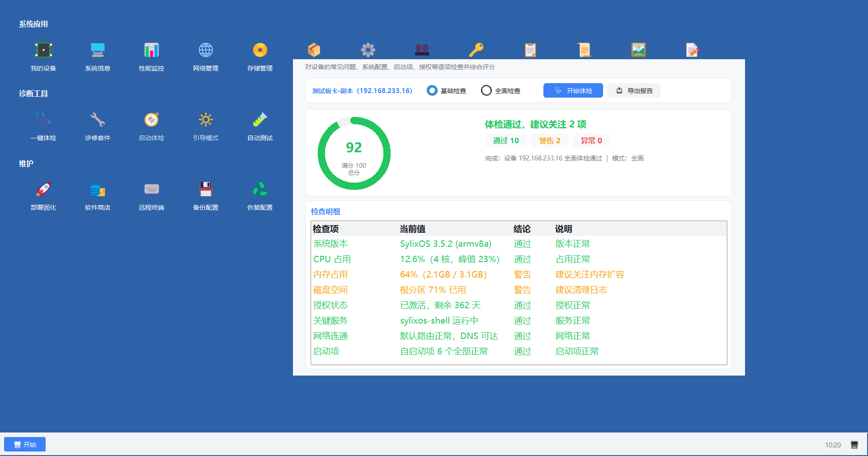
Task: Click the 开始体检 button
Action: (573, 90)
